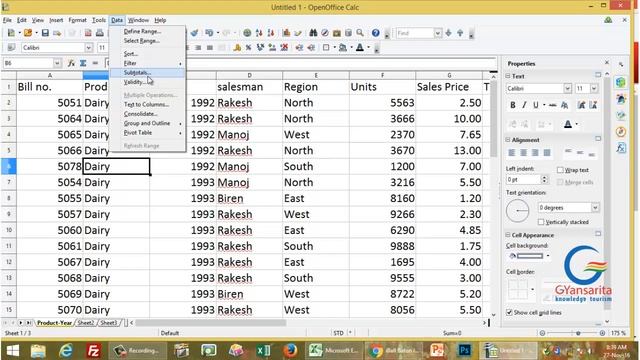Image resolution: width=640 pixels, height=360 pixels.
Task: Toggle Underline in Properties sidebar
Action: point(536,105)
